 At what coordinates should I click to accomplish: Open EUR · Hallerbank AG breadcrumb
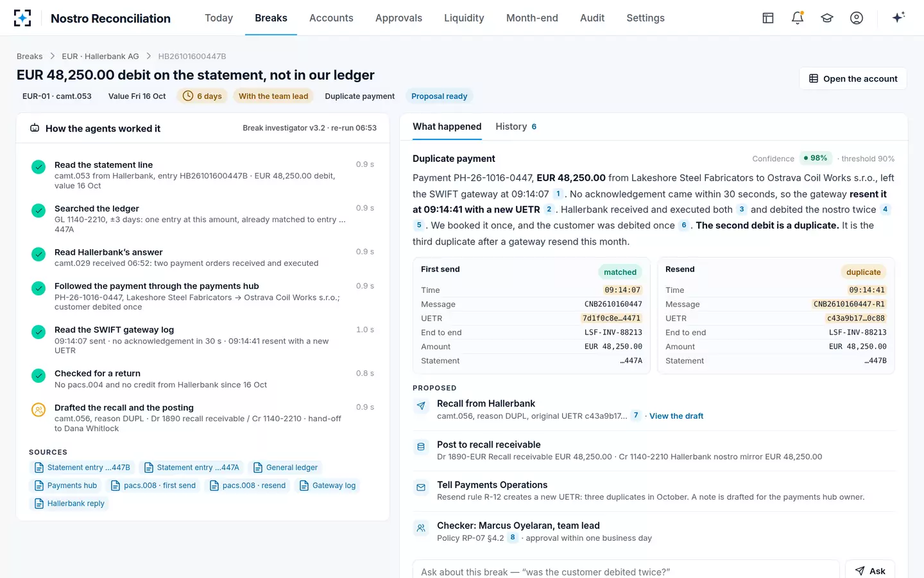pos(100,57)
